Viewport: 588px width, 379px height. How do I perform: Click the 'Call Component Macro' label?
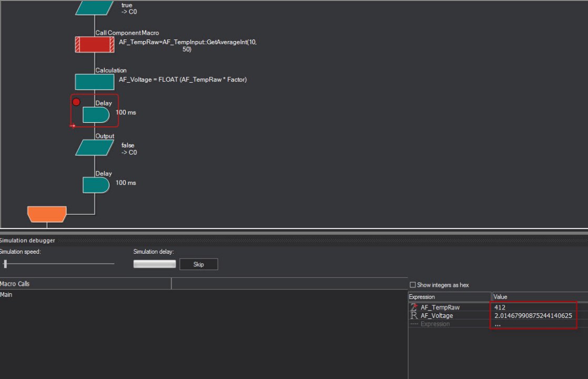coord(127,33)
